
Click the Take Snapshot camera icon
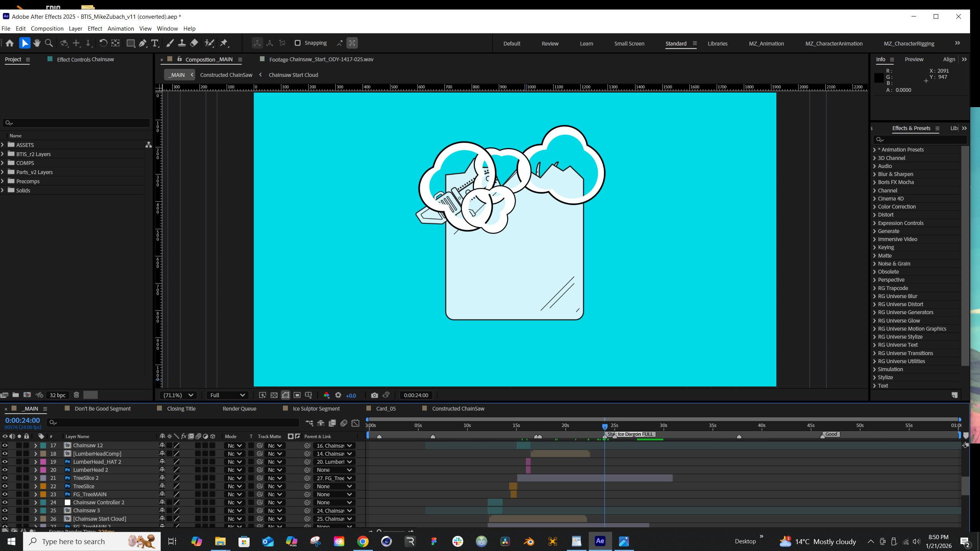click(374, 395)
